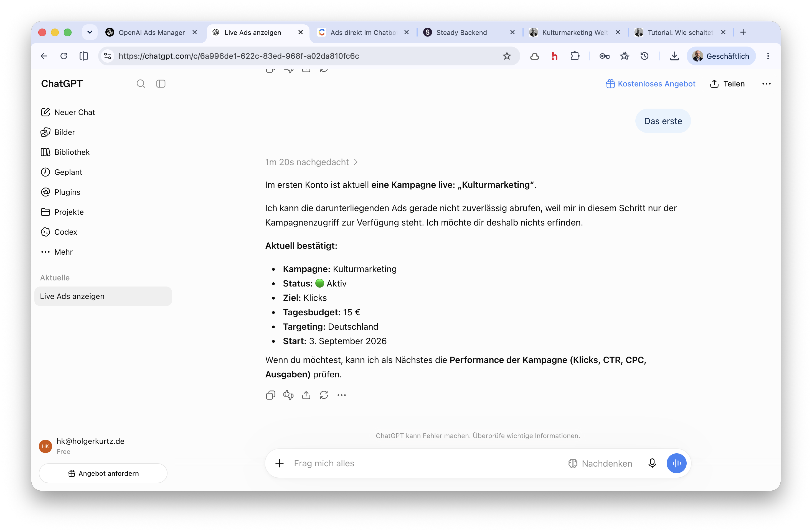The image size is (812, 532).
Task: Open the Geschäftlich profile menu
Action: (721, 56)
